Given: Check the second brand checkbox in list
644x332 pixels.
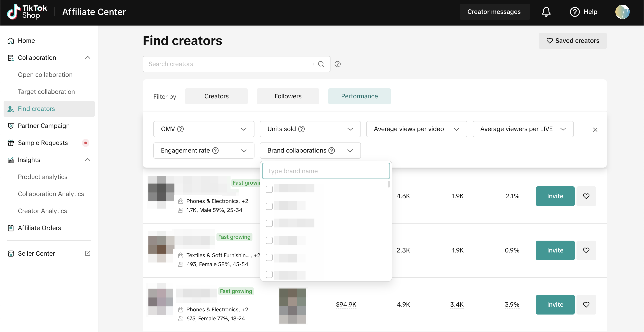Looking at the screenshot, I should click(x=269, y=206).
